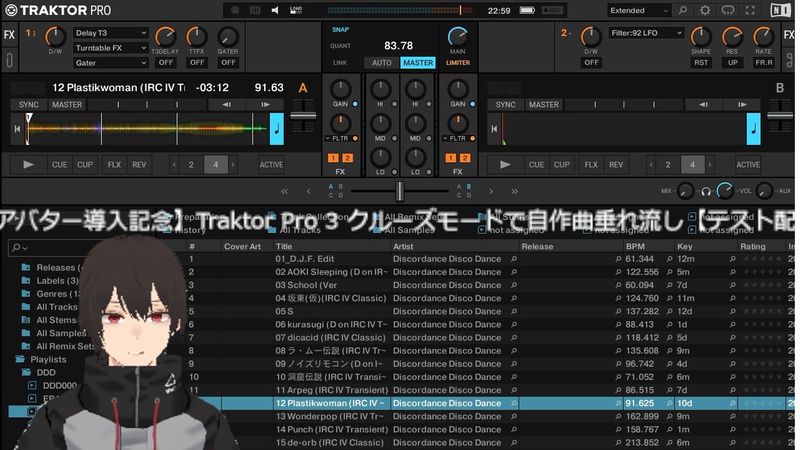The width and height of the screenshot is (800, 450).
Task: Click the Deck B musical note icon
Action: pos(753,128)
